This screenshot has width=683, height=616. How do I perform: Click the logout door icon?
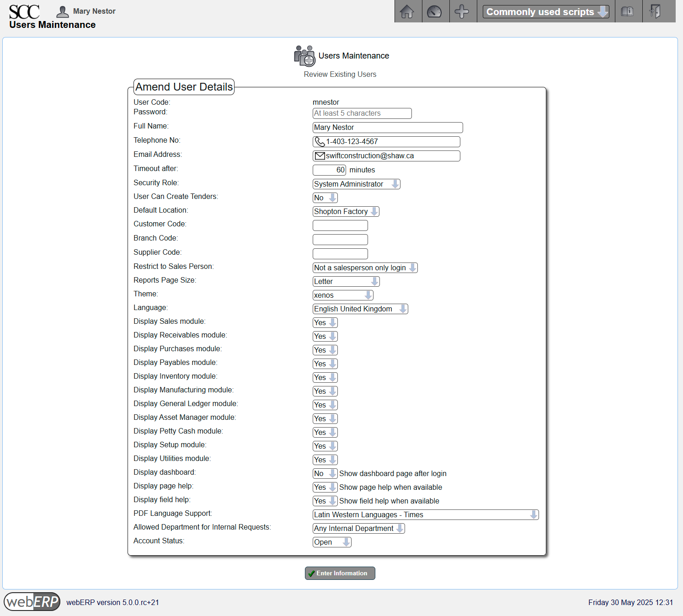[655, 11]
